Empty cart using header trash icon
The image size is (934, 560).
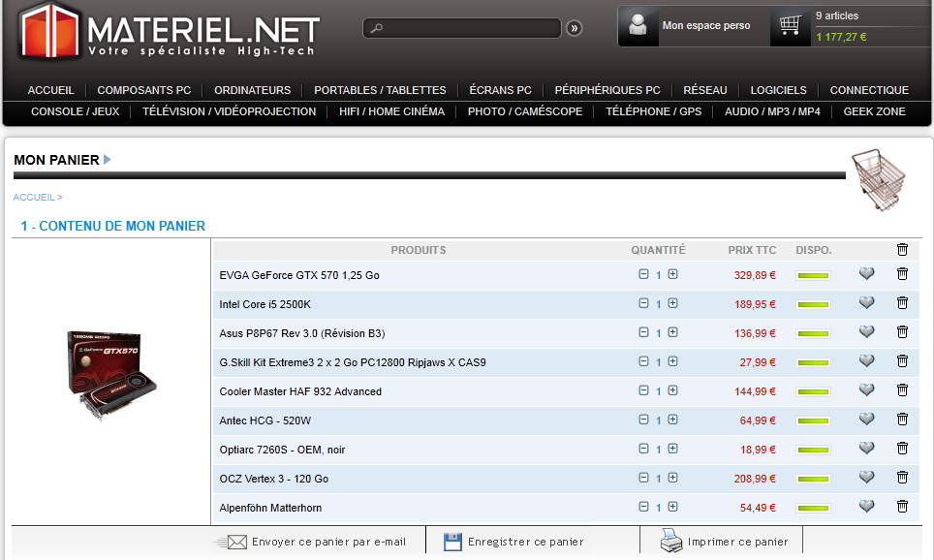coord(902,250)
